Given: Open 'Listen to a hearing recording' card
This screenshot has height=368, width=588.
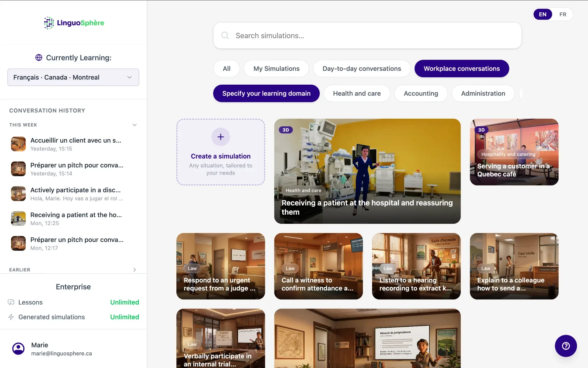Looking at the screenshot, I should click(x=416, y=266).
